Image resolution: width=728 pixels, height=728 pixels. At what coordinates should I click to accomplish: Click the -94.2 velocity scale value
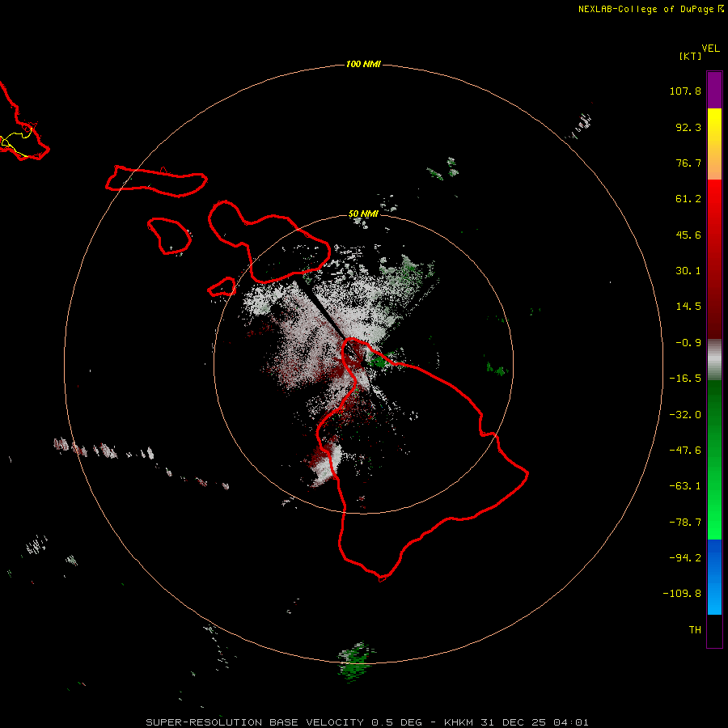pyautogui.click(x=685, y=557)
